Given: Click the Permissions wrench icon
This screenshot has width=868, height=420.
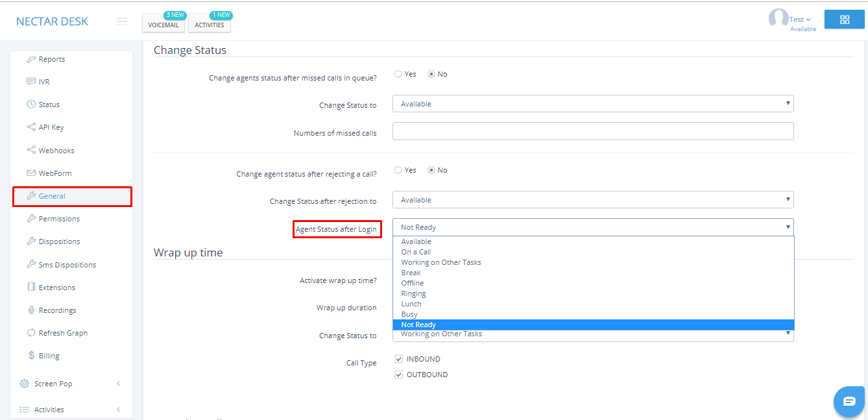Looking at the screenshot, I should pyautogui.click(x=31, y=219).
